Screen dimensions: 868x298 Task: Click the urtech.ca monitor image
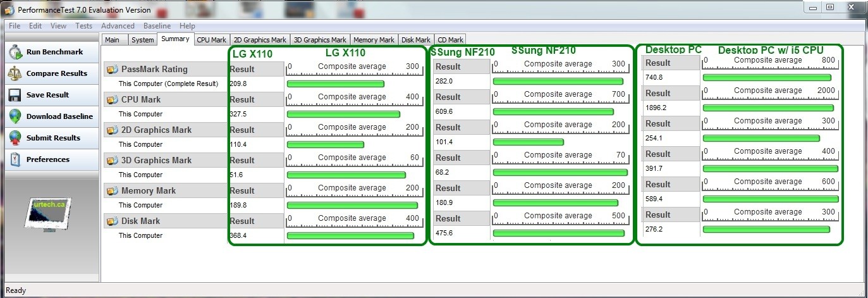pyautogui.click(x=49, y=214)
